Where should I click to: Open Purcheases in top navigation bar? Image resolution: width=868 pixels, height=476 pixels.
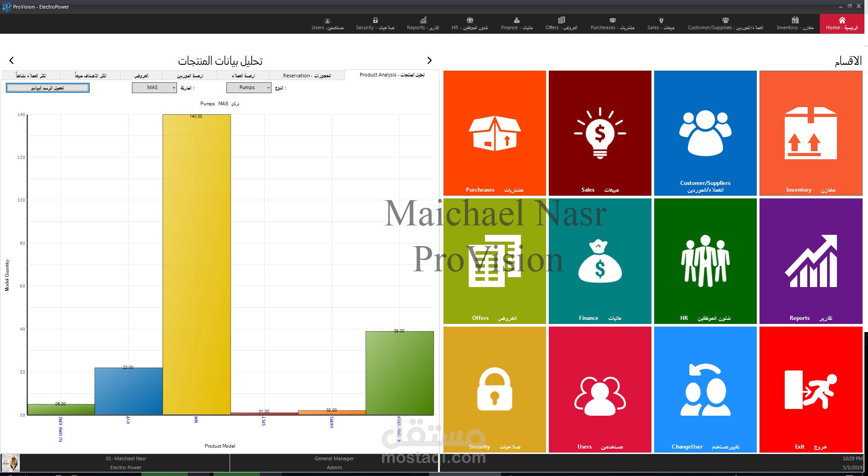(612, 23)
